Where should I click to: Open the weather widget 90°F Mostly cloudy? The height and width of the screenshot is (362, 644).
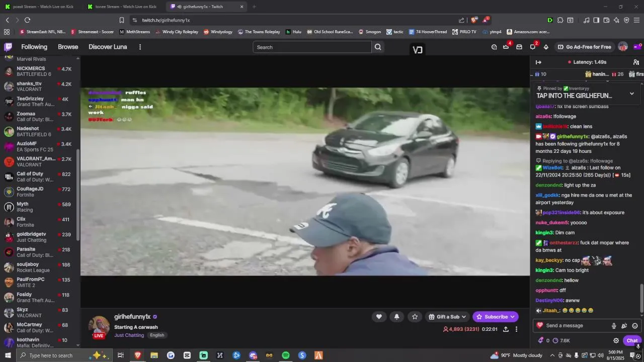click(516, 355)
